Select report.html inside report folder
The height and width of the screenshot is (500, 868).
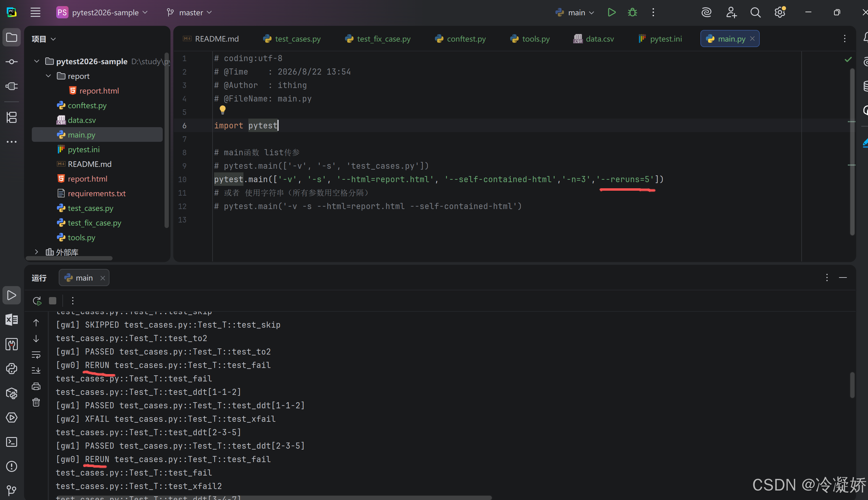click(94, 91)
